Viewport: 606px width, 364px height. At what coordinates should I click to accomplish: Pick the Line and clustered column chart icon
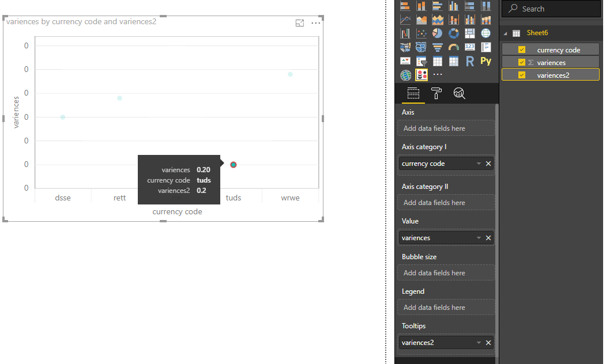point(470,20)
